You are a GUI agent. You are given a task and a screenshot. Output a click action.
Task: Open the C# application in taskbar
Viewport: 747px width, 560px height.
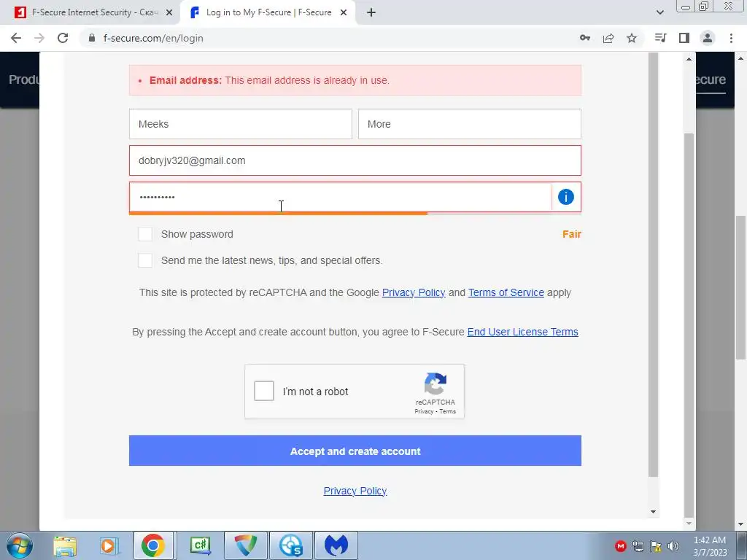coord(200,545)
